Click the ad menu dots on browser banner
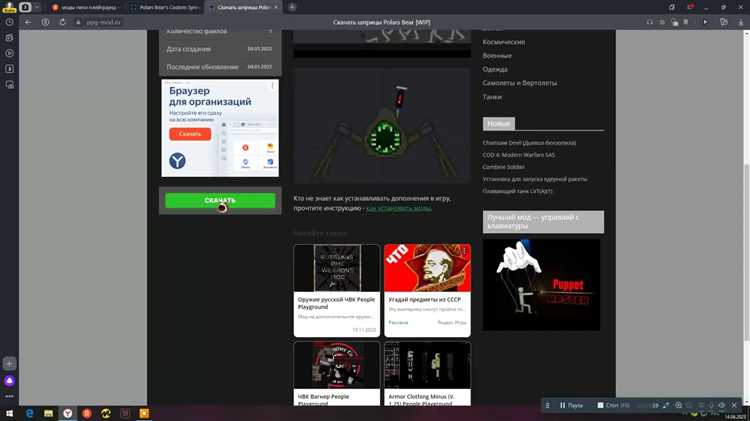 [x=273, y=86]
